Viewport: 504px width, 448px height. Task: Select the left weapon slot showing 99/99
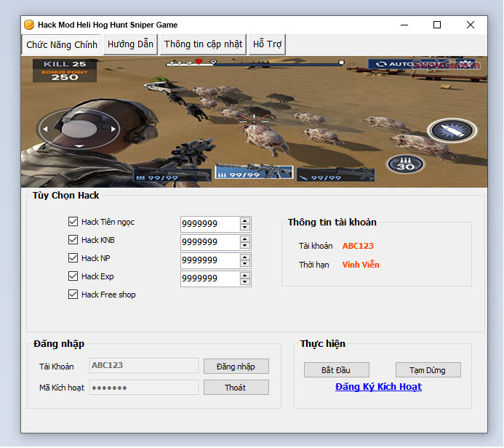172,175
